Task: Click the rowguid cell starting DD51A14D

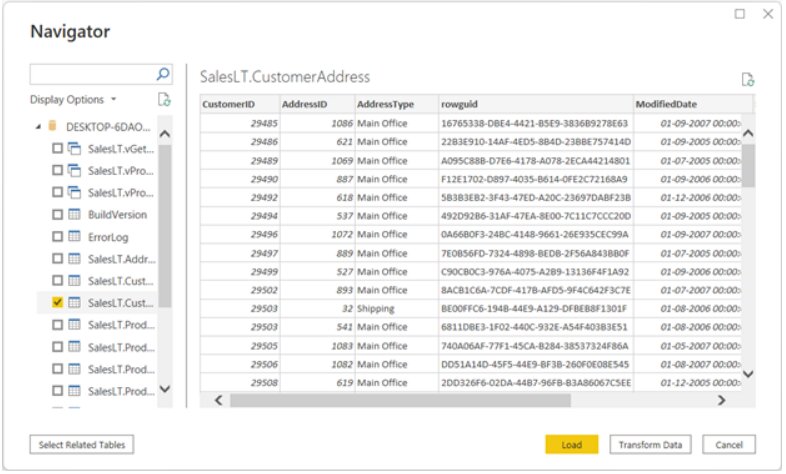Action: tap(536, 364)
